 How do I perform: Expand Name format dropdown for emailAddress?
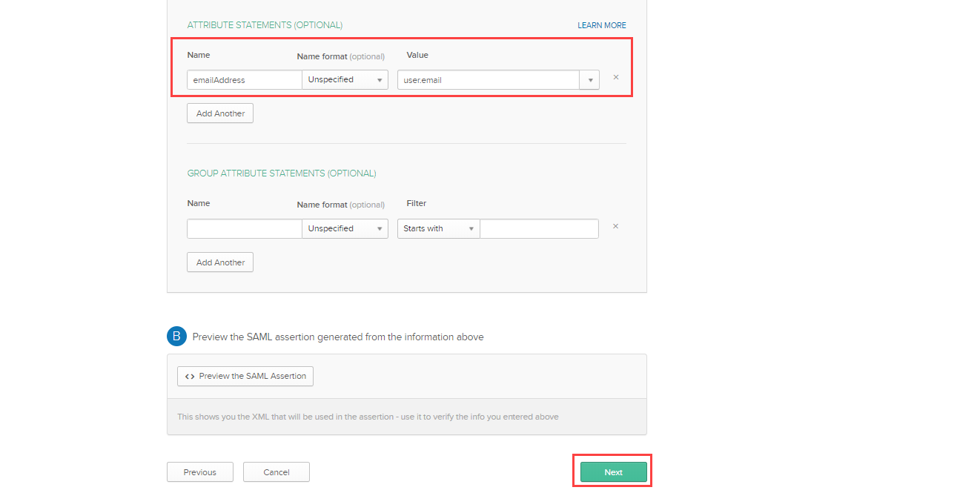pyautogui.click(x=345, y=80)
